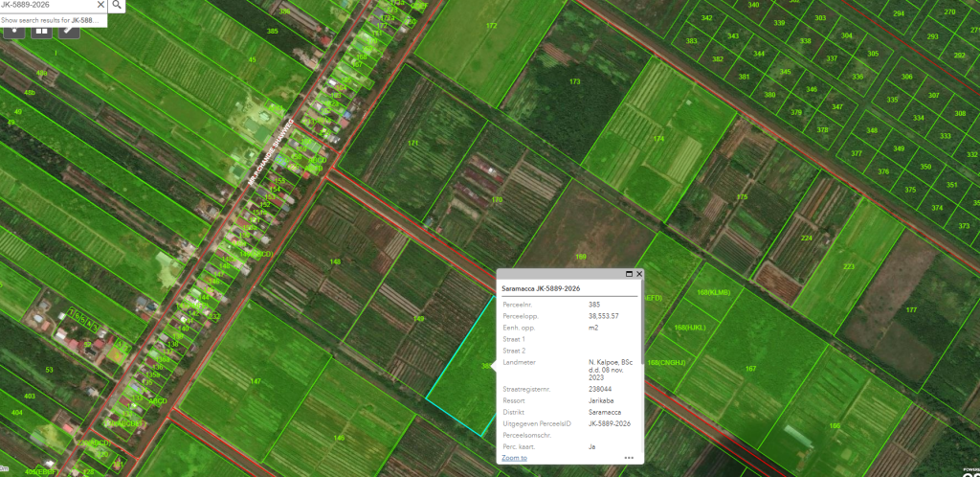The width and height of the screenshot is (980, 477).
Task: Select parcel 167 on the map
Action: [x=751, y=368]
